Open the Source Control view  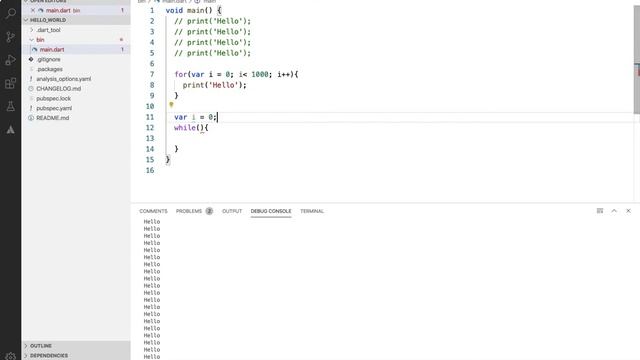pyautogui.click(x=11, y=37)
